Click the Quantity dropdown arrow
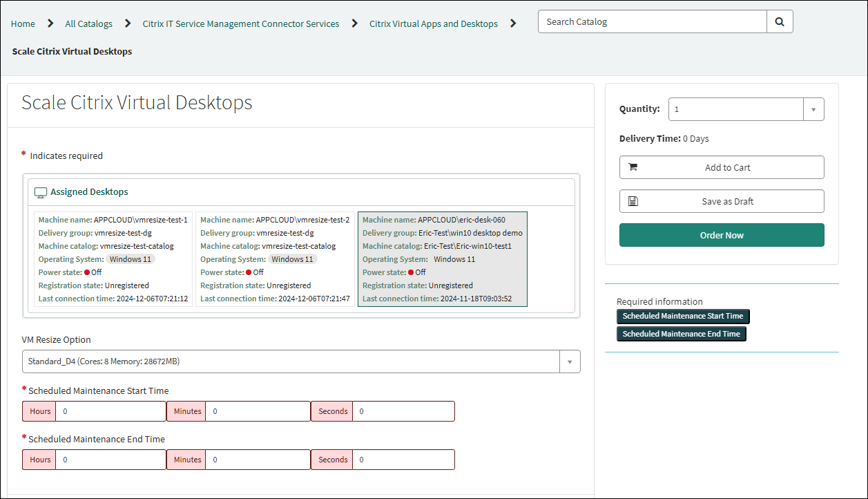Image resolution: width=868 pixels, height=499 pixels. 813,109
